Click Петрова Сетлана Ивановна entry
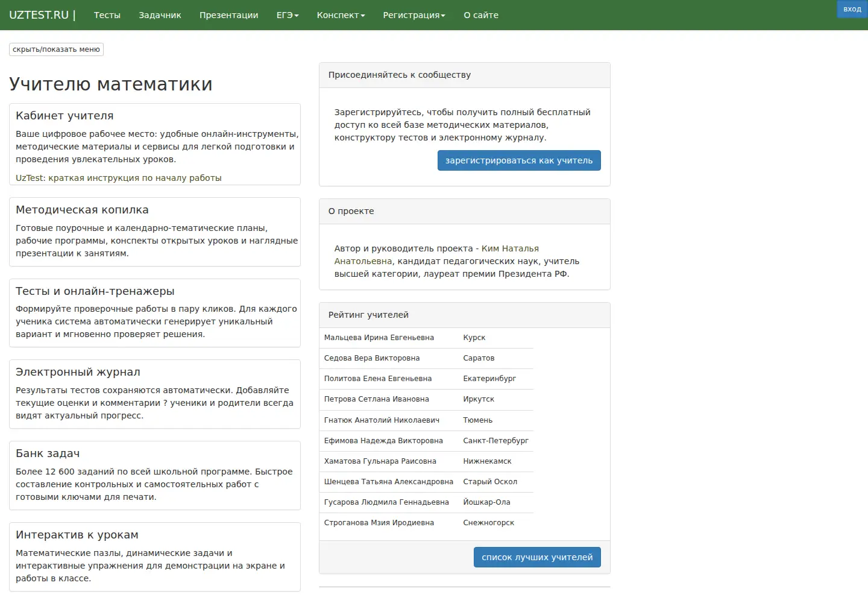The width and height of the screenshot is (868, 603). coord(377,399)
